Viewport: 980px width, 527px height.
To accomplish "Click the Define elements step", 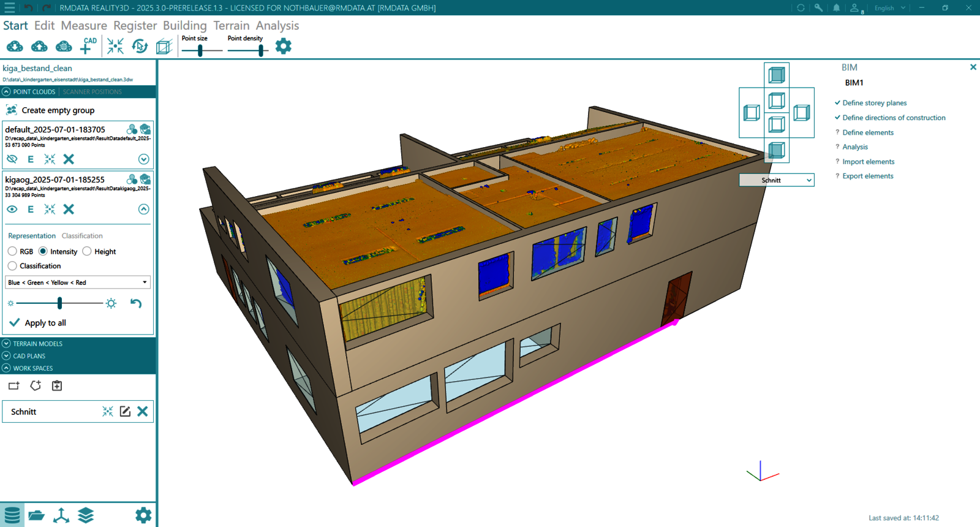I will [x=867, y=132].
